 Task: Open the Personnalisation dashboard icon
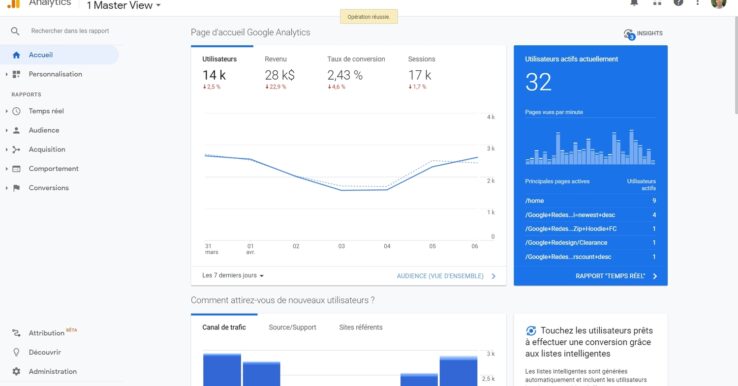pos(16,74)
